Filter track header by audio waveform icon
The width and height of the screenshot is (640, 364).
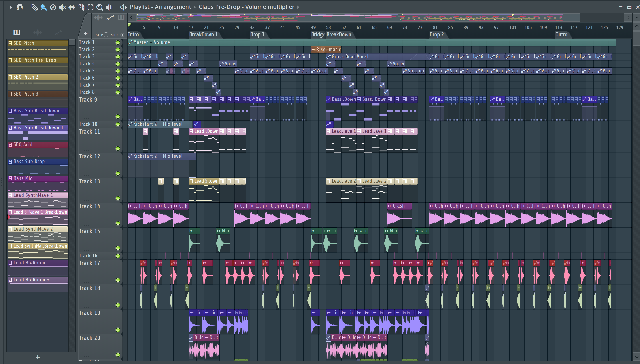[x=98, y=18]
